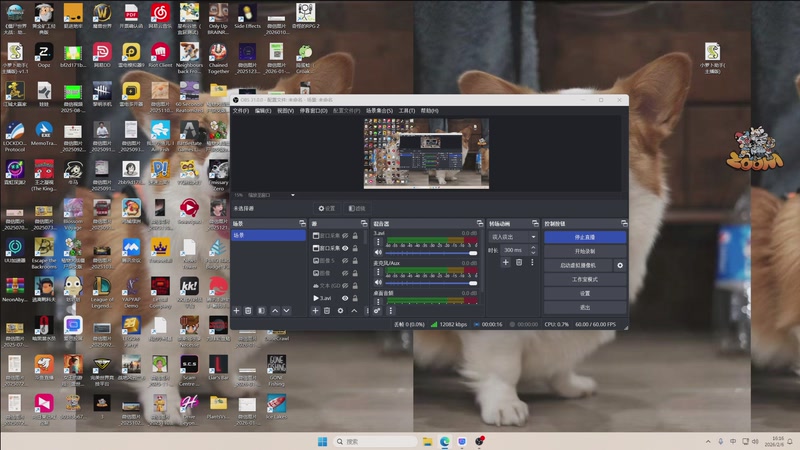The width and height of the screenshot is (800, 450).
Task: Open the 帮助(H) menu
Action: [429, 111]
